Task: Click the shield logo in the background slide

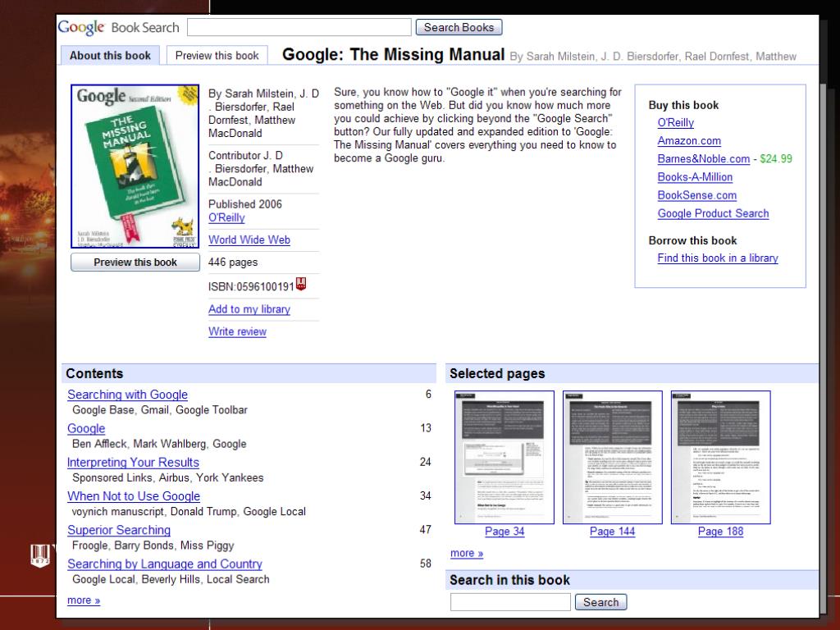Action: tap(40, 555)
